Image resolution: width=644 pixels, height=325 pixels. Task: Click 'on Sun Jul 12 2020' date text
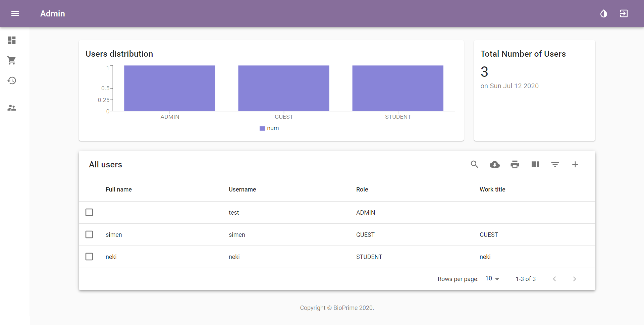(x=509, y=86)
